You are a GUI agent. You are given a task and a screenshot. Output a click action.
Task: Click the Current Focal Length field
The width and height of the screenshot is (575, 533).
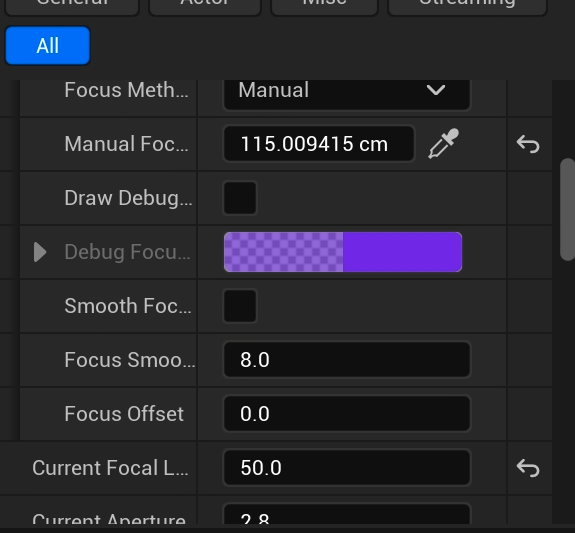pyautogui.click(x=347, y=468)
